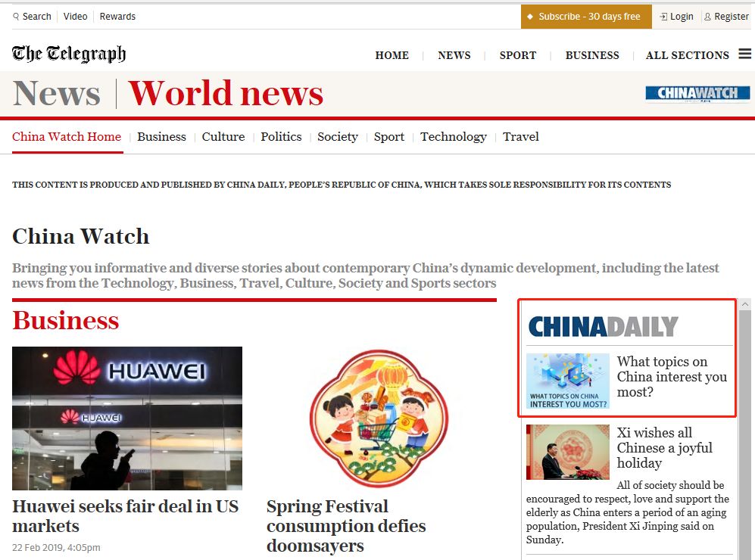Switch to the Business section tab
The height and width of the screenshot is (560, 755).
[x=161, y=137]
